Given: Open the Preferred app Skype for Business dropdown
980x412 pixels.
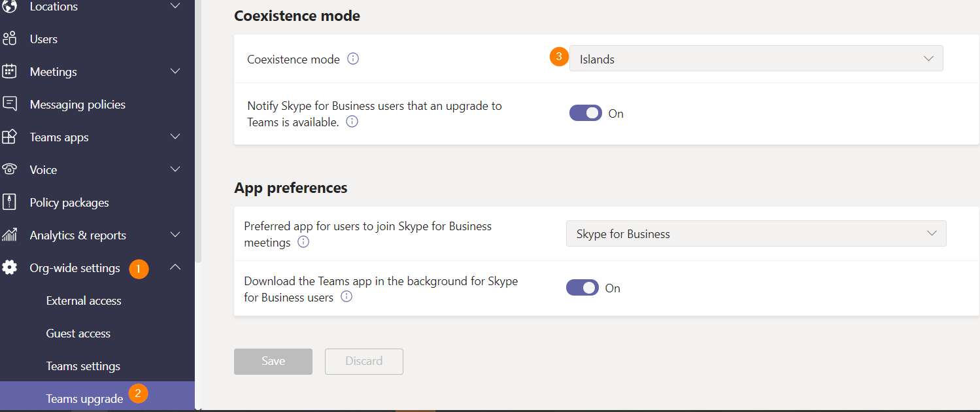Looking at the screenshot, I should [x=756, y=233].
